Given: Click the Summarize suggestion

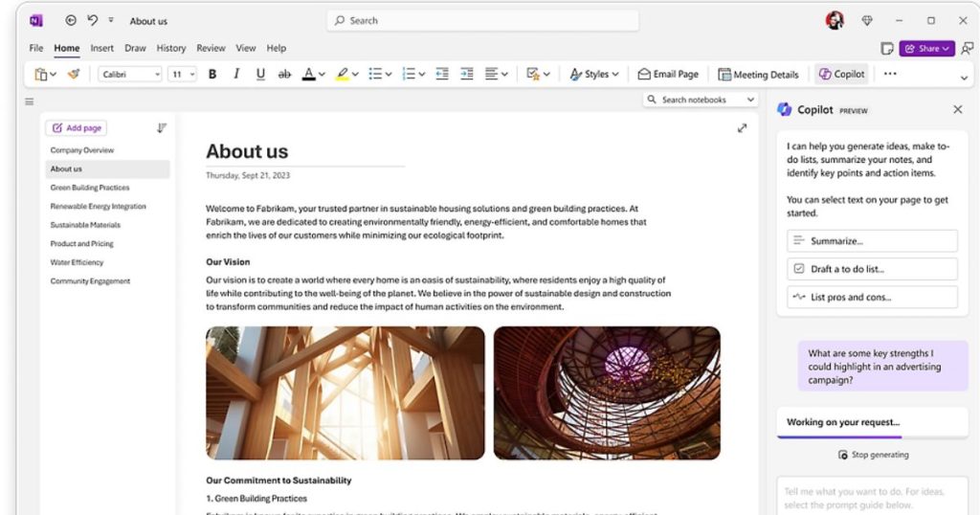Looking at the screenshot, I should 872,240.
